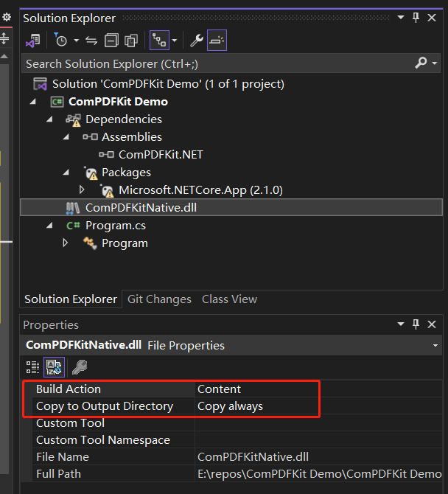The width and height of the screenshot is (448, 494).
Task: Expand Microsoft.NETCore.App (2.1.0) package
Action: point(82,190)
